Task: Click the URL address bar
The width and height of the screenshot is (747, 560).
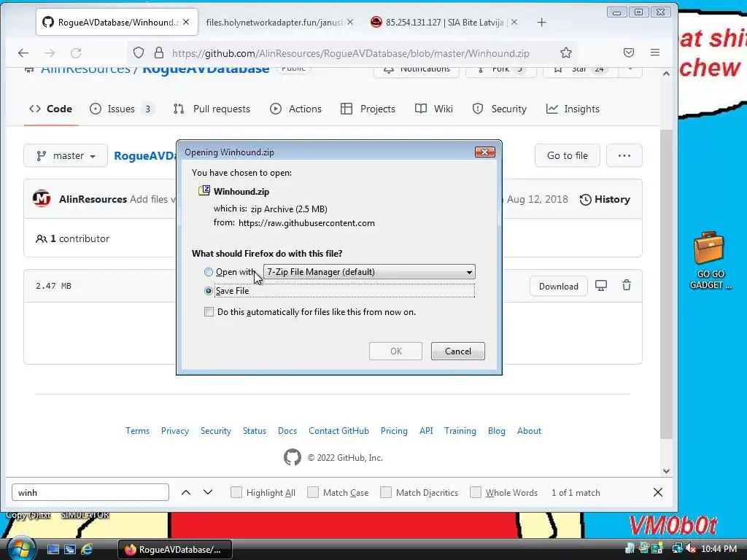Action: tap(350, 52)
